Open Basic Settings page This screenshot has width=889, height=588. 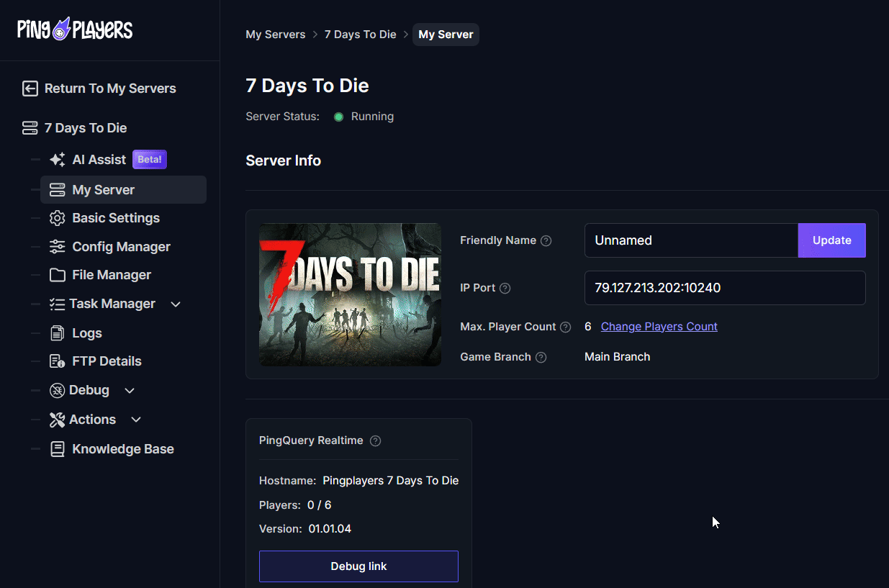pyautogui.click(x=116, y=218)
